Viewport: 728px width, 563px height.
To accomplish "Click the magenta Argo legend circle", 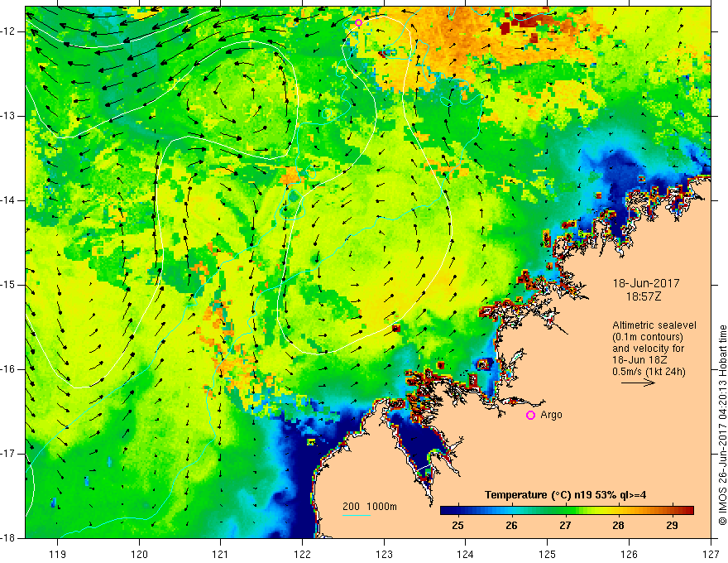I will click(x=530, y=416).
